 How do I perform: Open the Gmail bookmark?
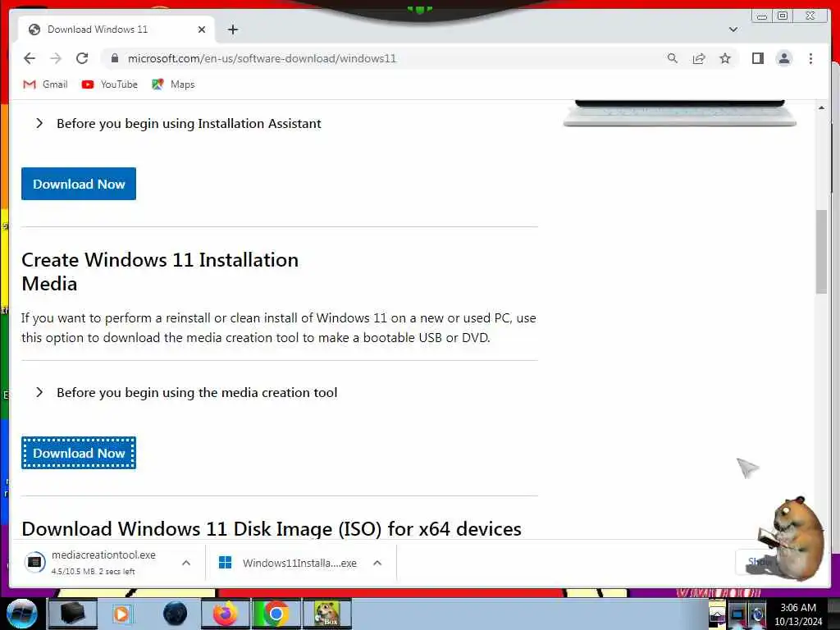[x=46, y=84]
